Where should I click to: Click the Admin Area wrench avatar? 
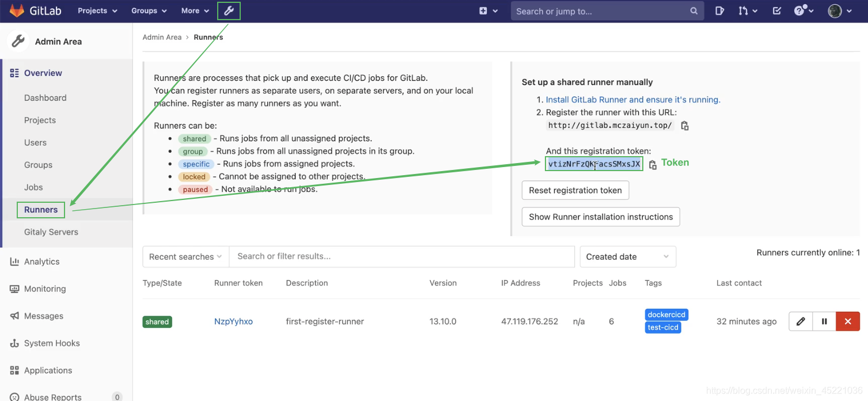pyautogui.click(x=18, y=41)
